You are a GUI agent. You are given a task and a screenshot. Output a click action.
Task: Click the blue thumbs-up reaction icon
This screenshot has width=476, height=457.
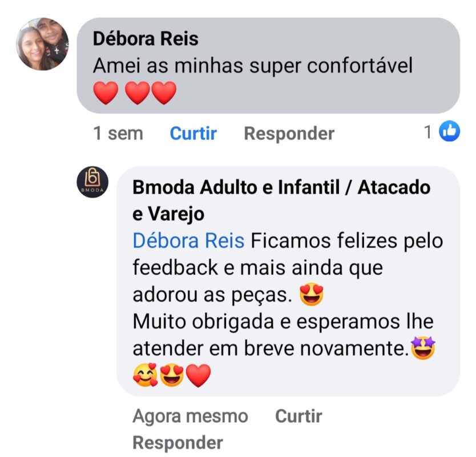click(450, 131)
